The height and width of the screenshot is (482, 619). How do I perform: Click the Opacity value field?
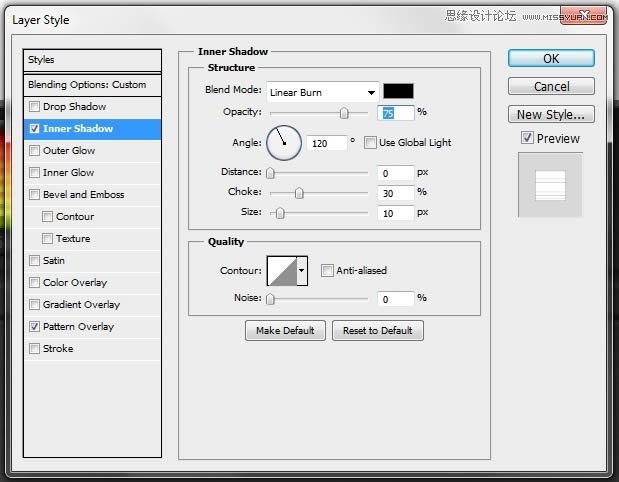tap(396, 113)
